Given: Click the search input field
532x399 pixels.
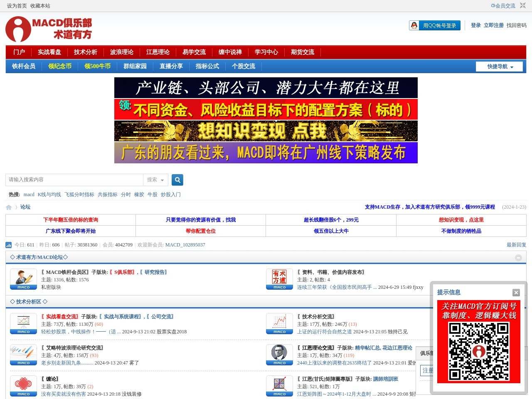Looking at the screenshot, I should click(75, 180).
